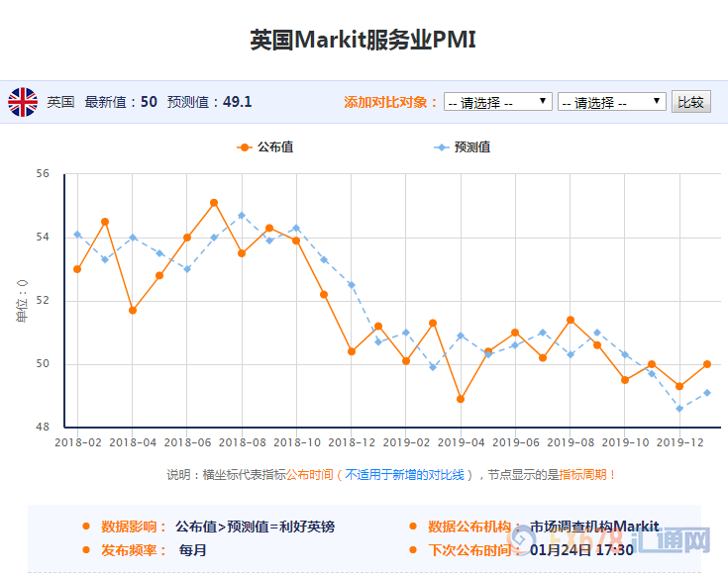Click the 数据影响 label

pos(134,527)
